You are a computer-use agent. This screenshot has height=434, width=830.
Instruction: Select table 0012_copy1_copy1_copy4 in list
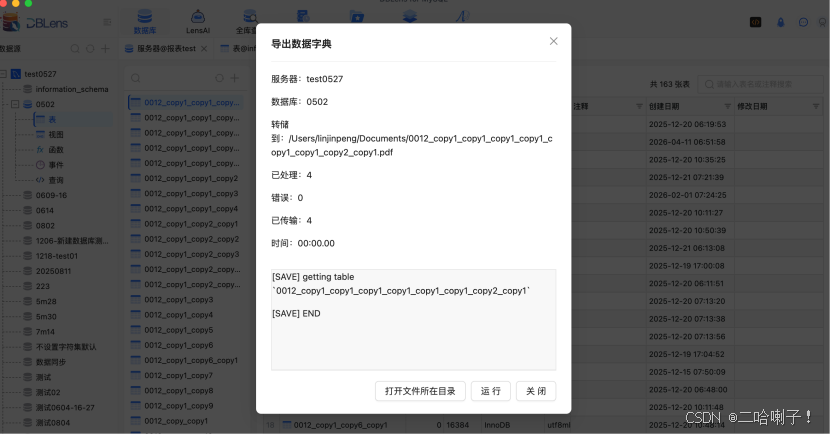click(x=191, y=209)
